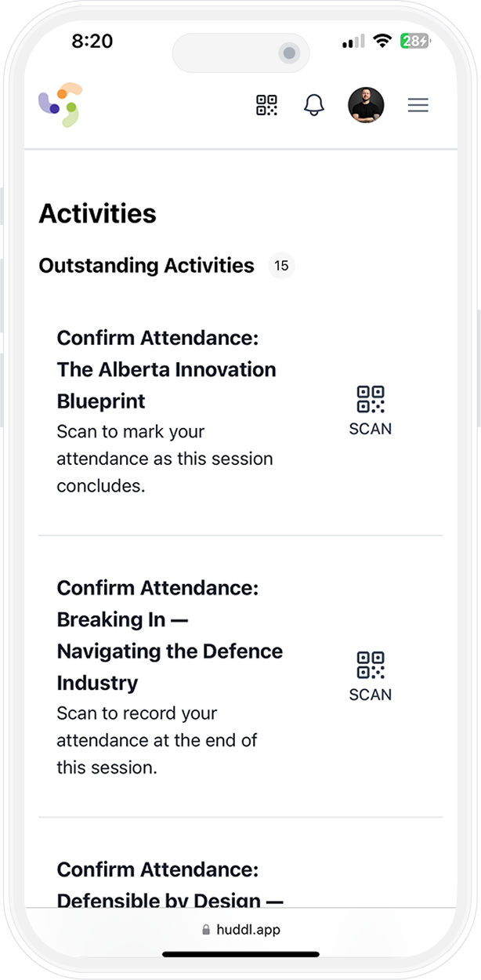Click the Outstanding Activities count badge showing 15
Viewport: 481px width, 980px height.
281,267
